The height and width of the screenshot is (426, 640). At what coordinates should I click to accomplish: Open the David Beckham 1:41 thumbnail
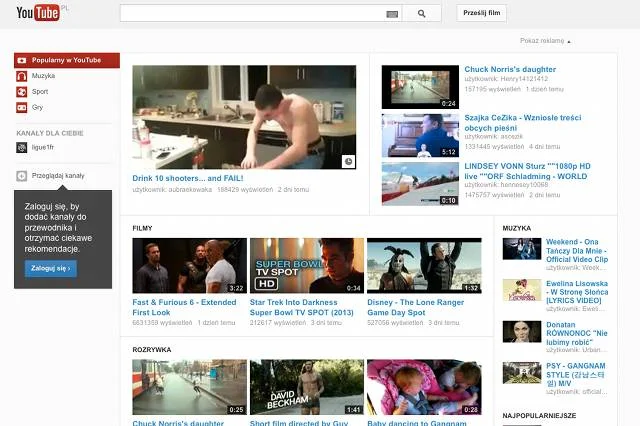click(x=307, y=387)
